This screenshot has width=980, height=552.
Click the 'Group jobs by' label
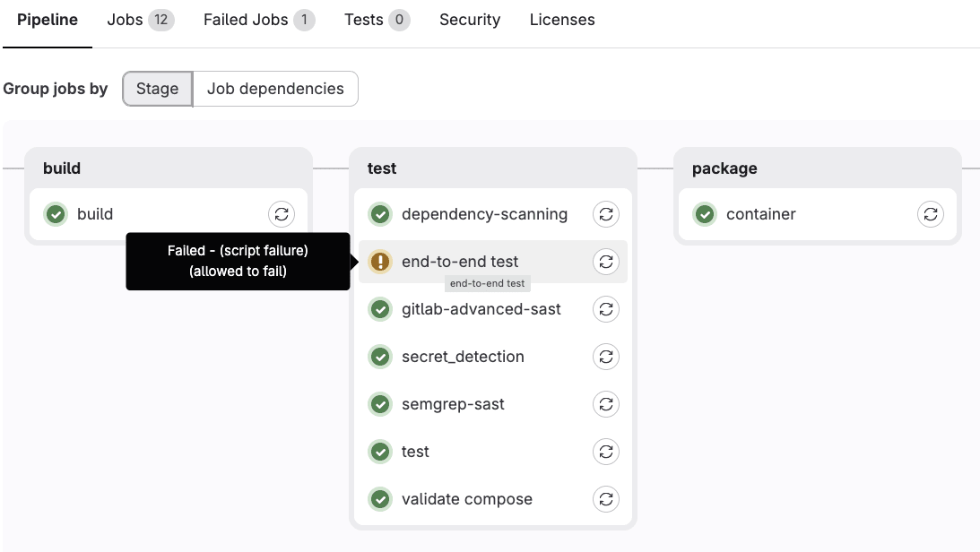56,89
